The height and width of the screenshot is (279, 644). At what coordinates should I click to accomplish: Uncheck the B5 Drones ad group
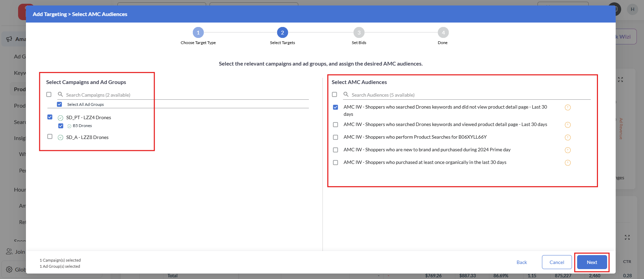point(61,126)
